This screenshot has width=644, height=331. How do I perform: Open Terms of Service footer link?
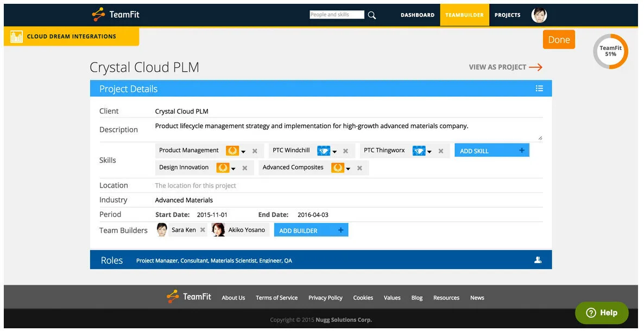pyautogui.click(x=276, y=298)
